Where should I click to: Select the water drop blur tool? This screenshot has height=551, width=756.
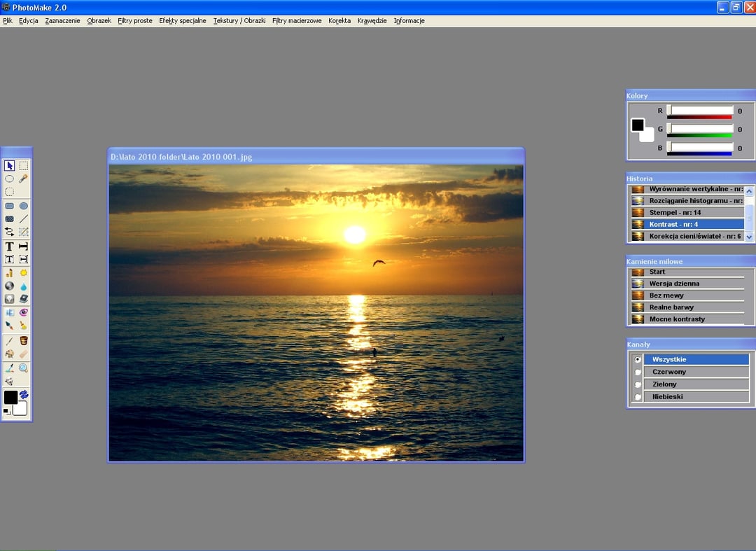(x=24, y=286)
